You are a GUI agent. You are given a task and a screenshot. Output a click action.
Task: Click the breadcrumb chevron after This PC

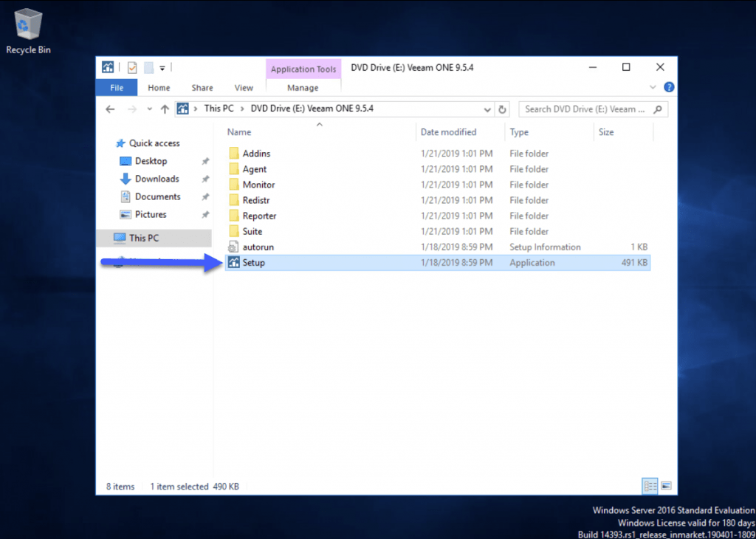coord(242,109)
